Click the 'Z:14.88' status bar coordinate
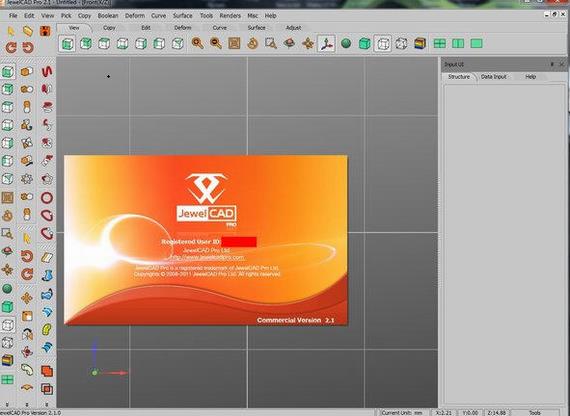The width and height of the screenshot is (570, 416). click(496, 413)
